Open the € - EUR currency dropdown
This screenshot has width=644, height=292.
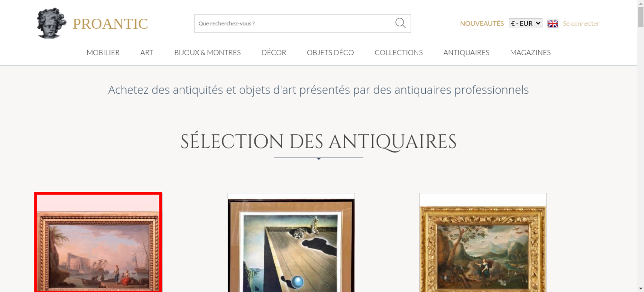coord(526,23)
